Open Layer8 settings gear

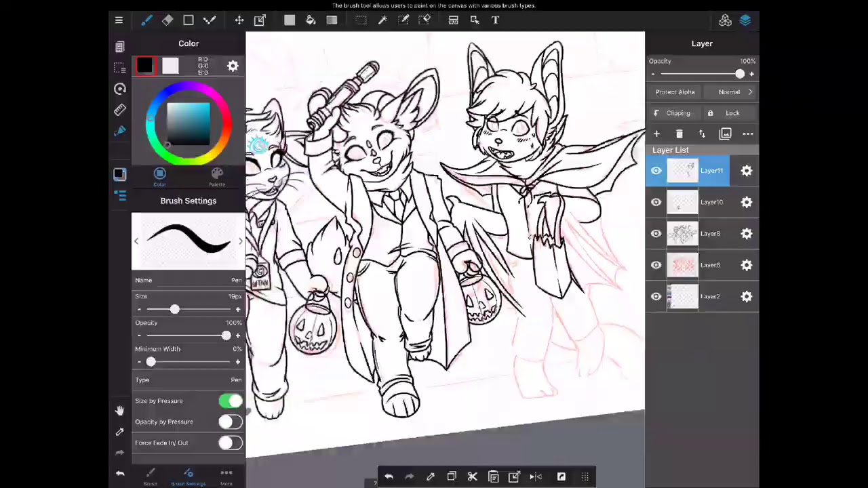[747, 234]
